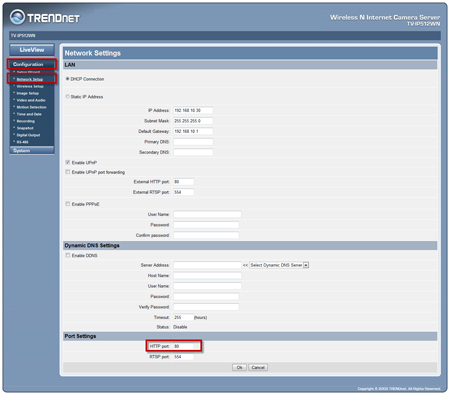Select Network Setup in the sidebar
The width and height of the screenshot is (450, 395).
[30, 79]
